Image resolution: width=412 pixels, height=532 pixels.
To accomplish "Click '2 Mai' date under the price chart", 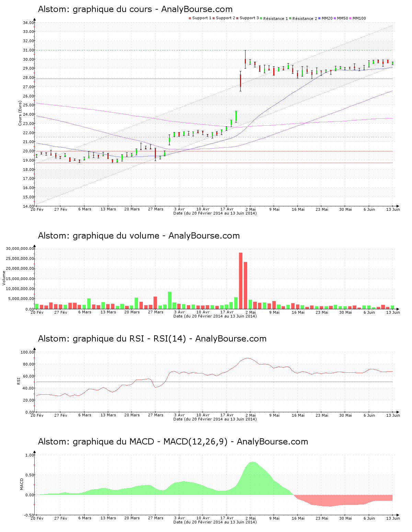I will click(251, 209).
